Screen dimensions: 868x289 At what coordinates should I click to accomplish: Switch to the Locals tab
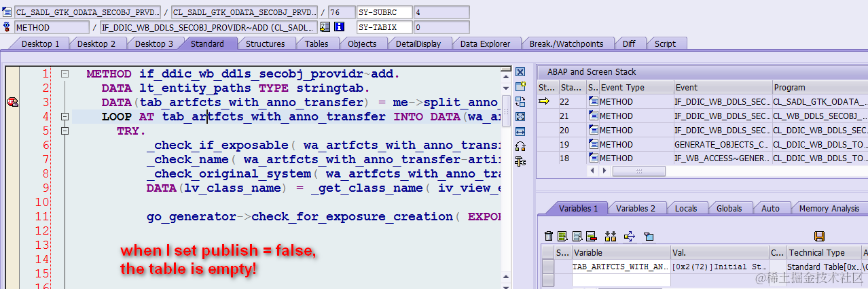(x=685, y=208)
